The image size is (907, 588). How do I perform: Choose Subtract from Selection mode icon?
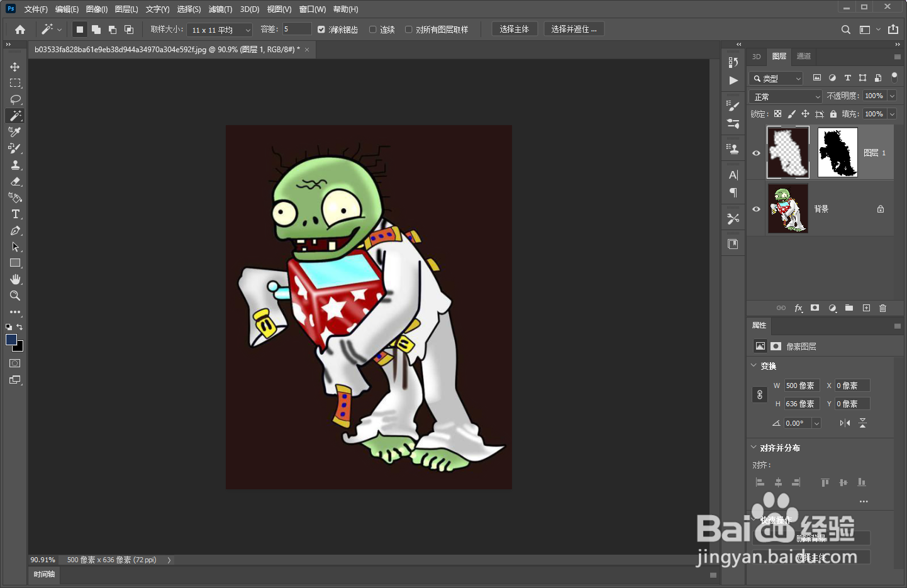(x=113, y=30)
